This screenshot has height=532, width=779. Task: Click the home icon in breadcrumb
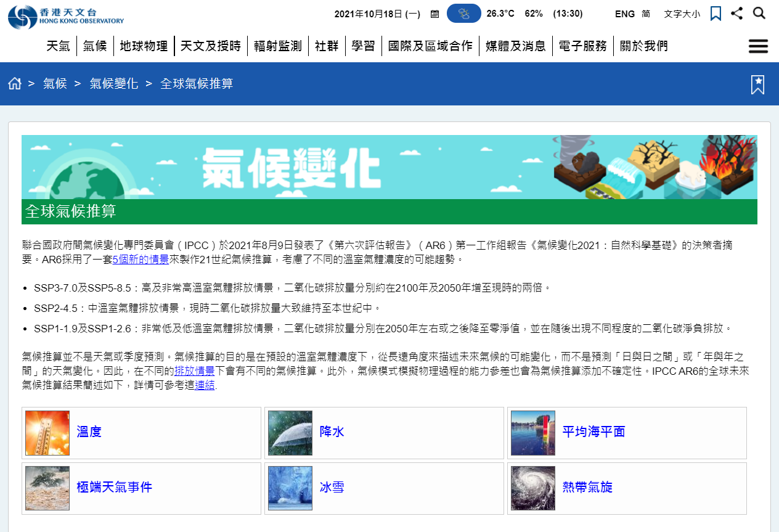(15, 84)
